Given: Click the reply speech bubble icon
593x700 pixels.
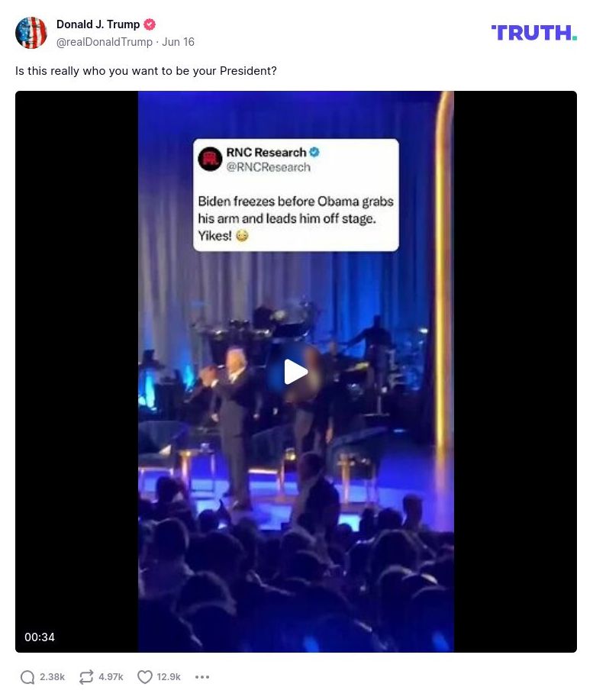Looking at the screenshot, I should 27,677.
